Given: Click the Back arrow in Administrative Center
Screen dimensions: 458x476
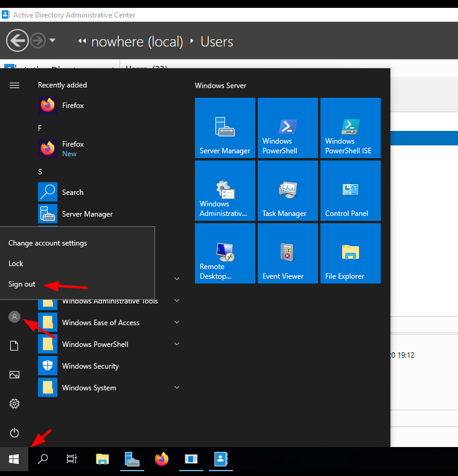Looking at the screenshot, I should tap(17, 40).
